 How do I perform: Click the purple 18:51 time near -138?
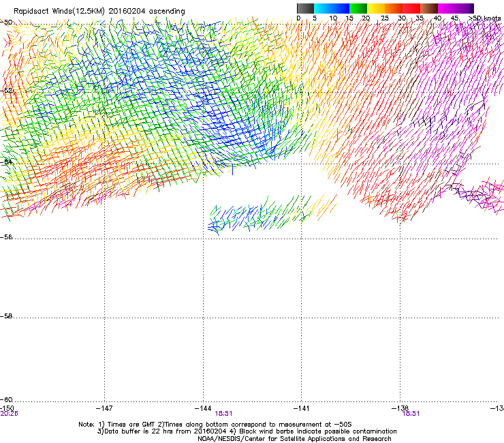point(411,414)
